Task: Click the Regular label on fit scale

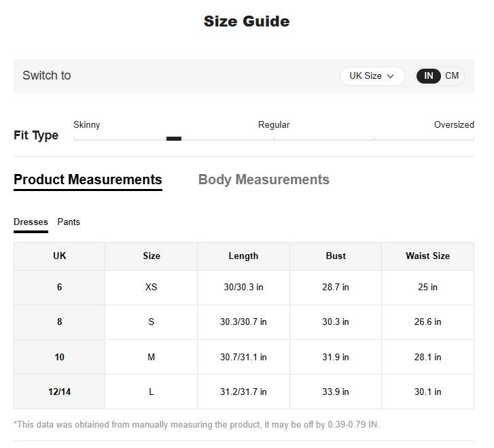Action: pyautogui.click(x=274, y=124)
